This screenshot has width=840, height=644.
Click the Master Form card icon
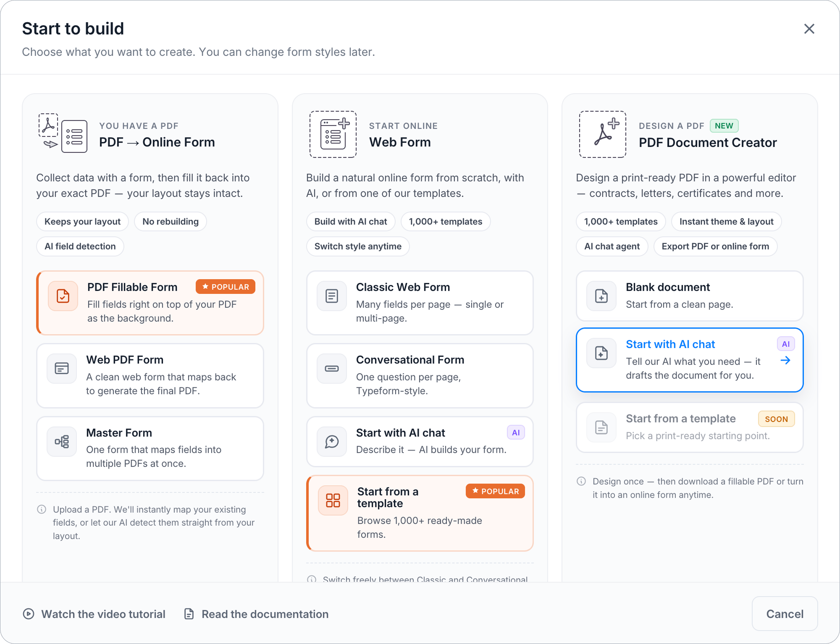coord(62,442)
